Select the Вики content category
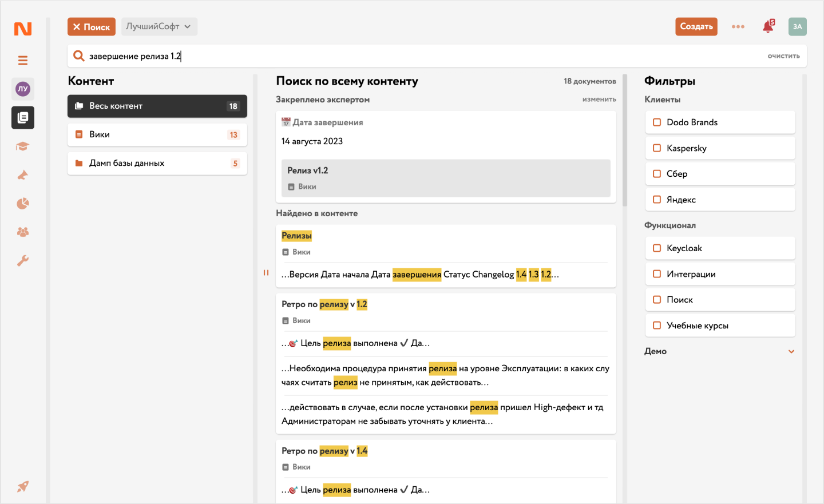824x504 pixels. tap(157, 135)
